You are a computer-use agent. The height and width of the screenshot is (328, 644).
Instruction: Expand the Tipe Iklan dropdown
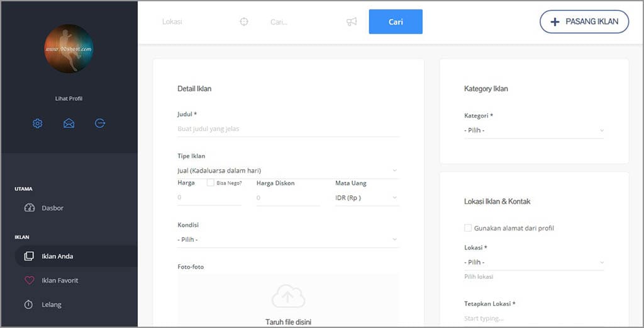point(288,170)
